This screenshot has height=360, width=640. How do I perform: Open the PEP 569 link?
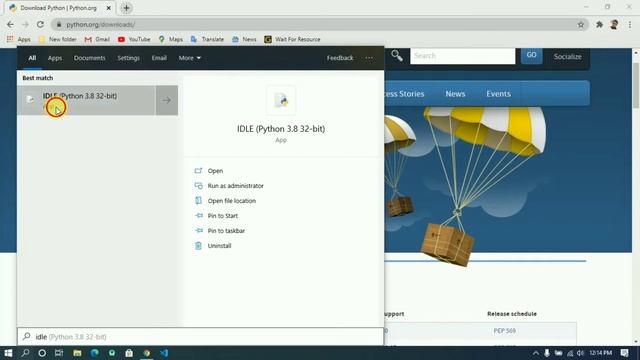[x=504, y=331]
